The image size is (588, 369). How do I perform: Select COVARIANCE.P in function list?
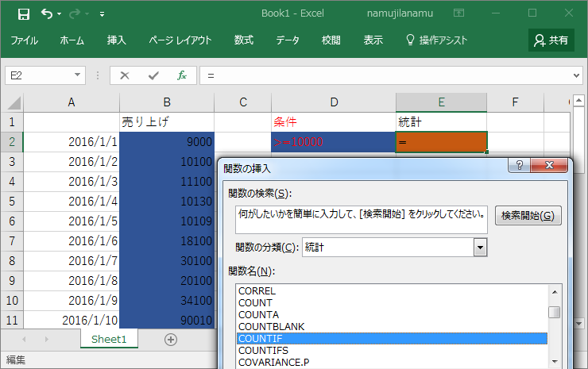[392, 363]
